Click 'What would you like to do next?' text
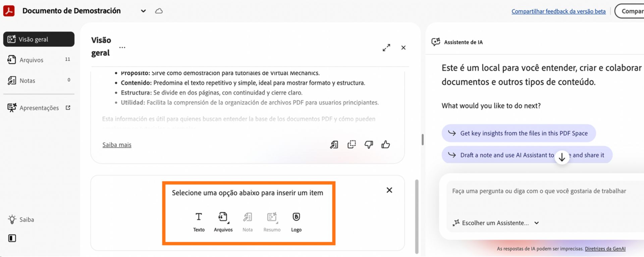The image size is (644, 257). click(x=491, y=106)
